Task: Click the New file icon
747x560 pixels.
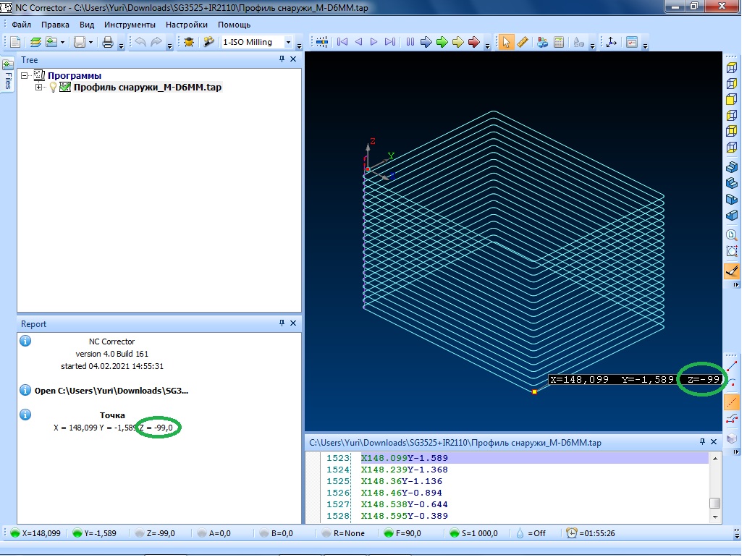Action: pyautogui.click(x=14, y=42)
